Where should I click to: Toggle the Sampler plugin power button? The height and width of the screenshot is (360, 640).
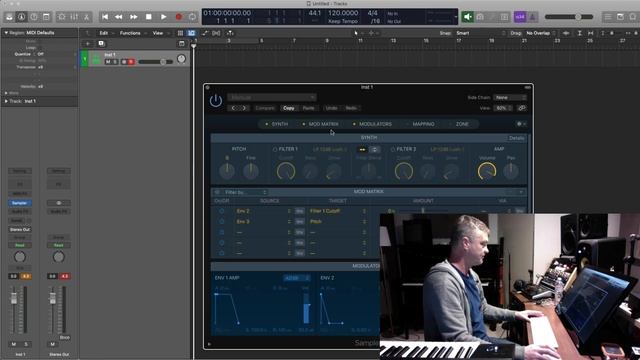pyautogui.click(x=216, y=100)
